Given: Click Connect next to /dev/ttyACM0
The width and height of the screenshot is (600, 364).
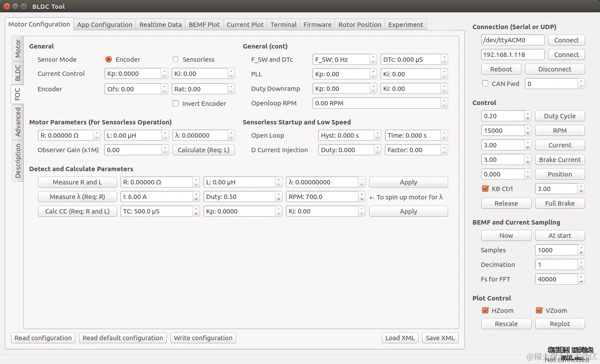Looking at the screenshot, I should tap(566, 40).
